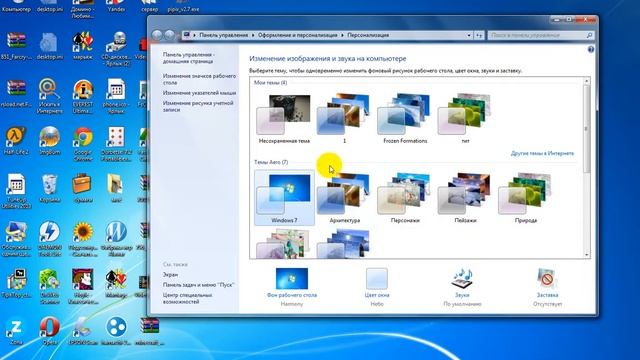Click the Forward navigation arrow button

coord(169,35)
